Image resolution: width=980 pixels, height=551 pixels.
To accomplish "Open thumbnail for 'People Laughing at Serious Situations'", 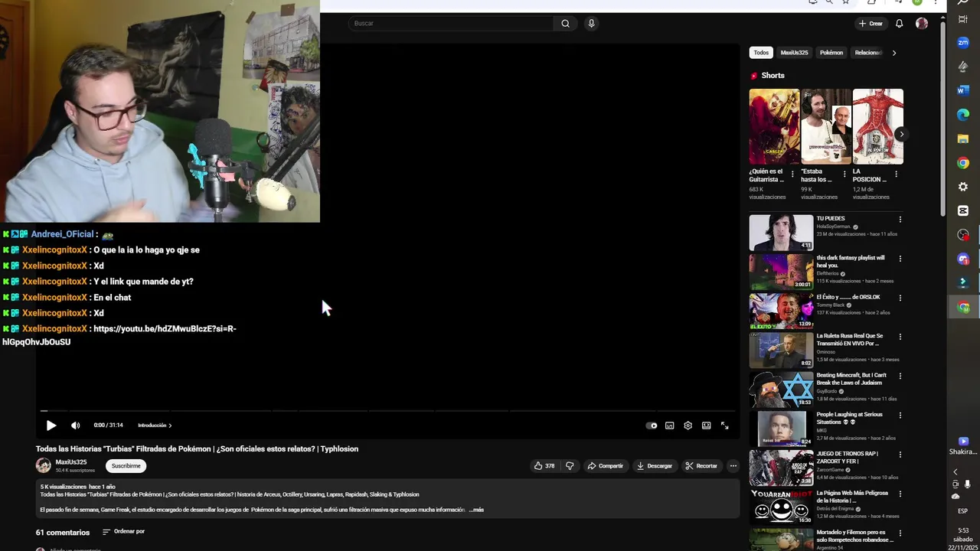I will coord(781,429).
